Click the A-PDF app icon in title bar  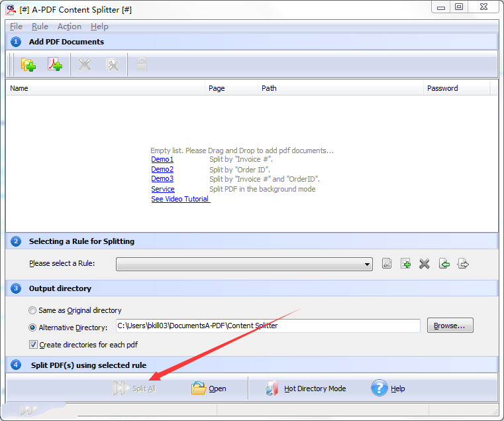coord(11,10)
